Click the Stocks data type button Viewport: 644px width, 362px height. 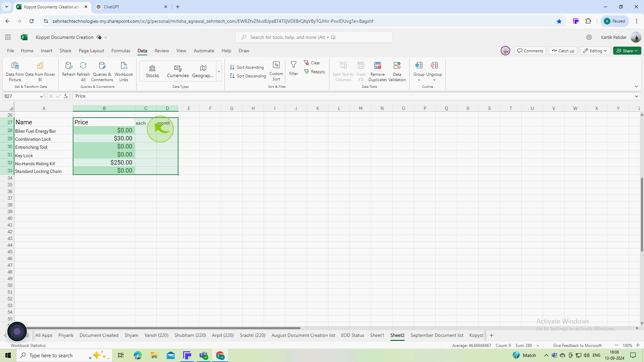(152, 71)
